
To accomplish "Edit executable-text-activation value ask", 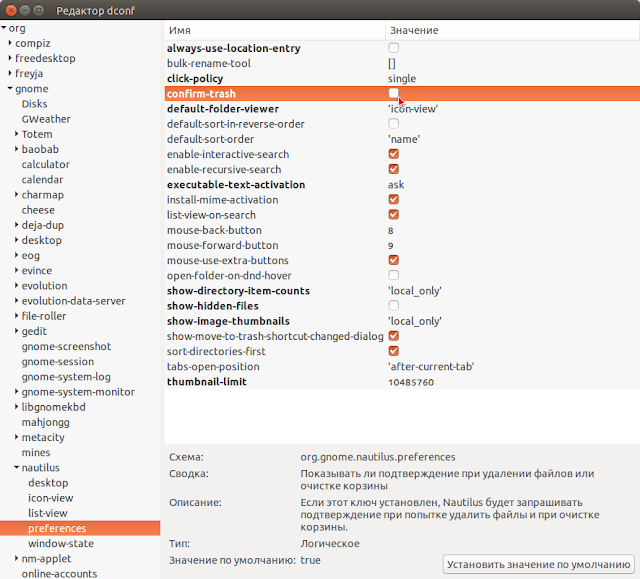I will (x=396, y=184).
